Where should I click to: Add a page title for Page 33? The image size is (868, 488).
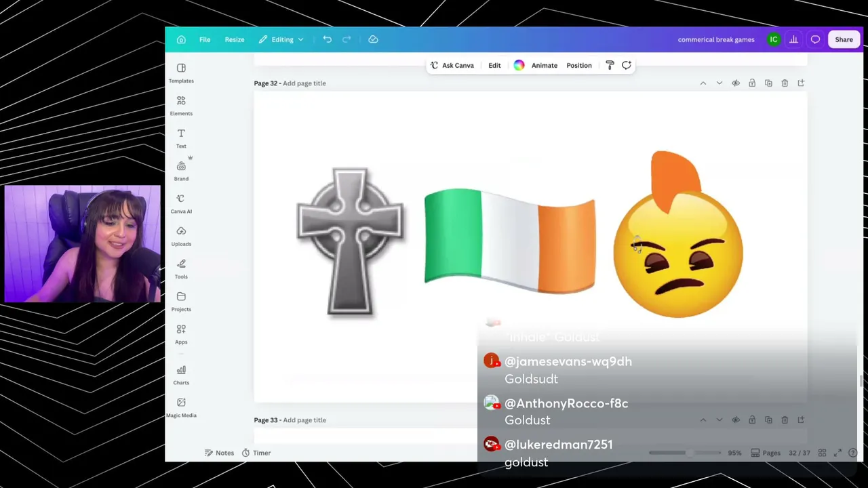(304, 420)
